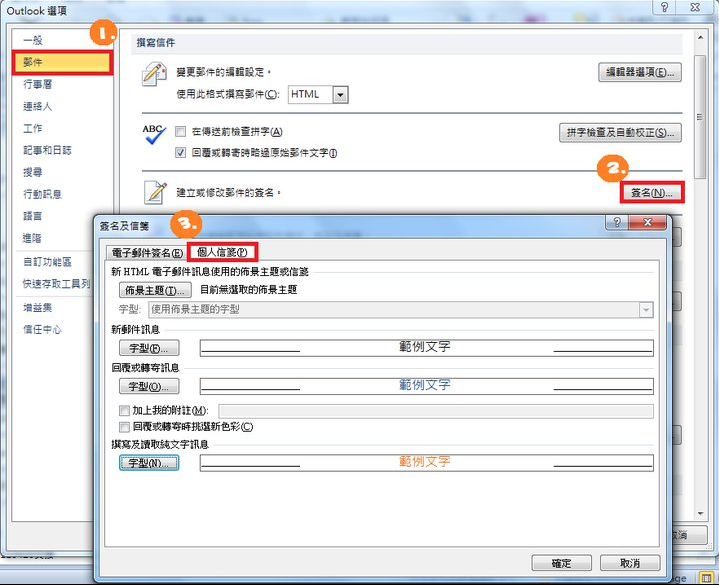Click the signature pencil paper icon
Viewport: 719px width, 585px height.
tap(155, 192)
